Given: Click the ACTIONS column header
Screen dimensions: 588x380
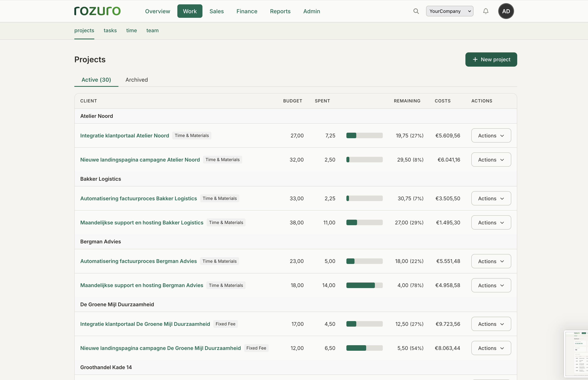Looking at the screenshot, I should (482, 101).
